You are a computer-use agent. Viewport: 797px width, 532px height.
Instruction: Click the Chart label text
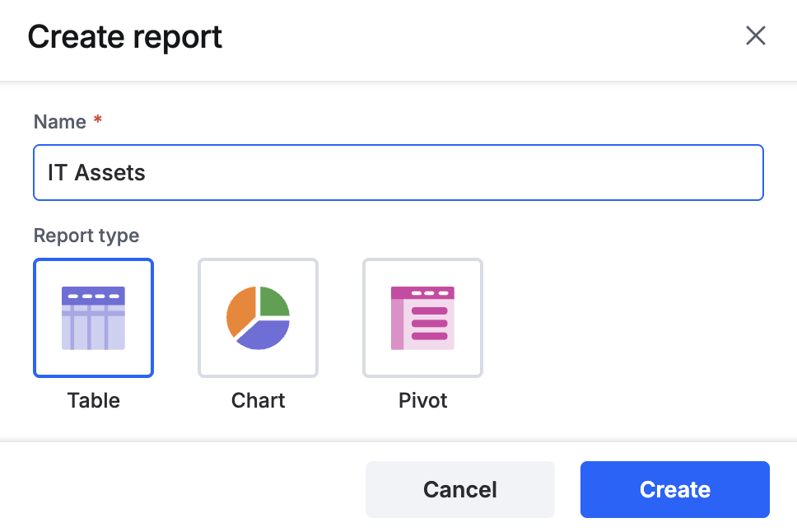point(259,401)
